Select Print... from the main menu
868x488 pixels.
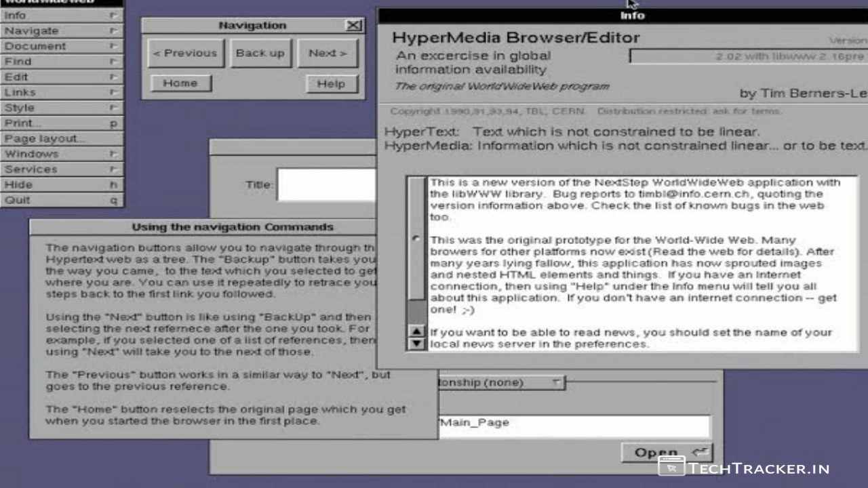click(61, 123)
